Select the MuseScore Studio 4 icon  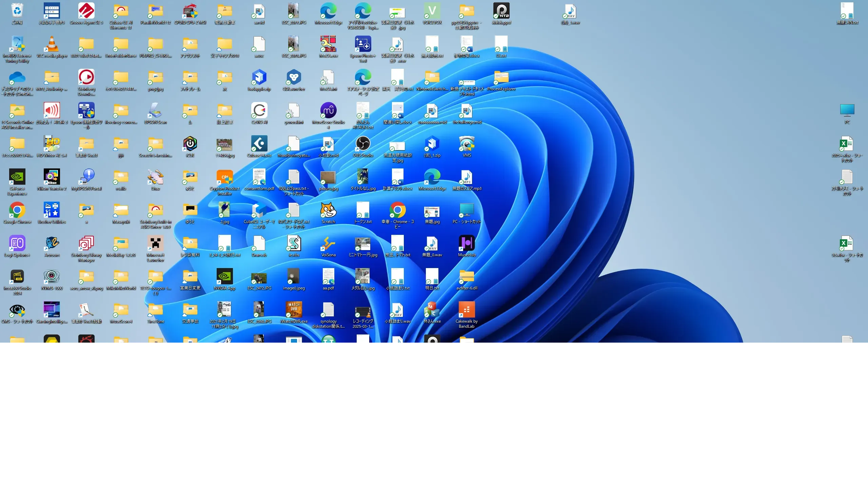point(328,110)
